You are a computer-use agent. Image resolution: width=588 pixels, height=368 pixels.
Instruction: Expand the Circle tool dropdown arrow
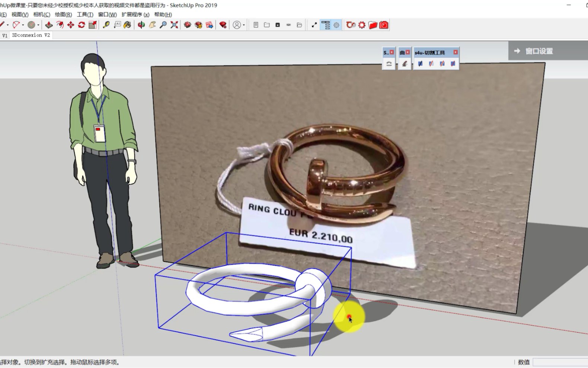coord(38,25)
